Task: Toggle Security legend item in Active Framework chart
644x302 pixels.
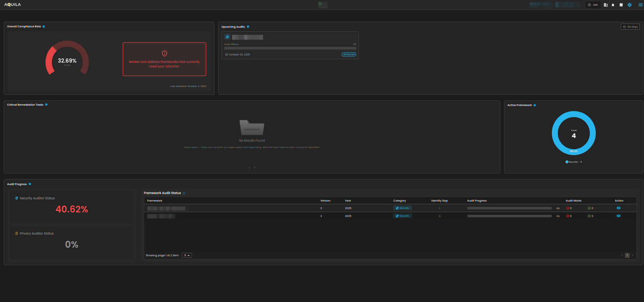Action: (x=574, y=162)
